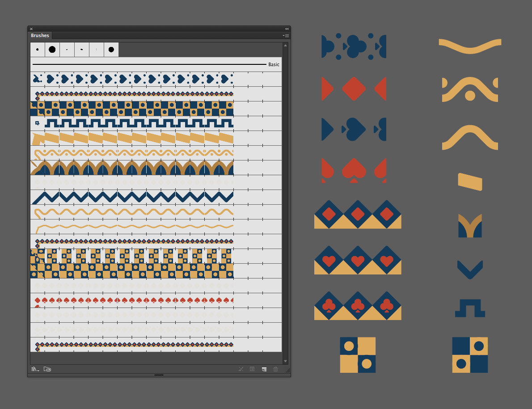Select the Basic brush stroke
Screen dimensions: 532x409
click(156, 64)
